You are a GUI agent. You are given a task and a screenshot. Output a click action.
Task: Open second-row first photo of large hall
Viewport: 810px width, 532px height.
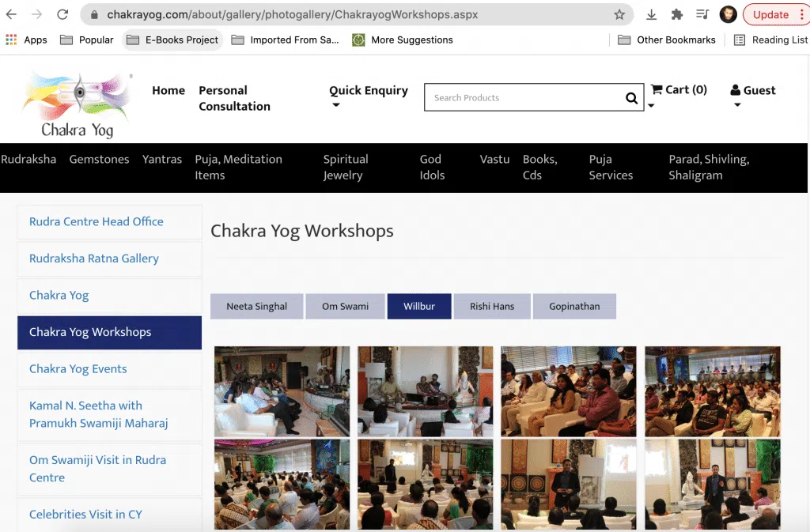[282, 485]
